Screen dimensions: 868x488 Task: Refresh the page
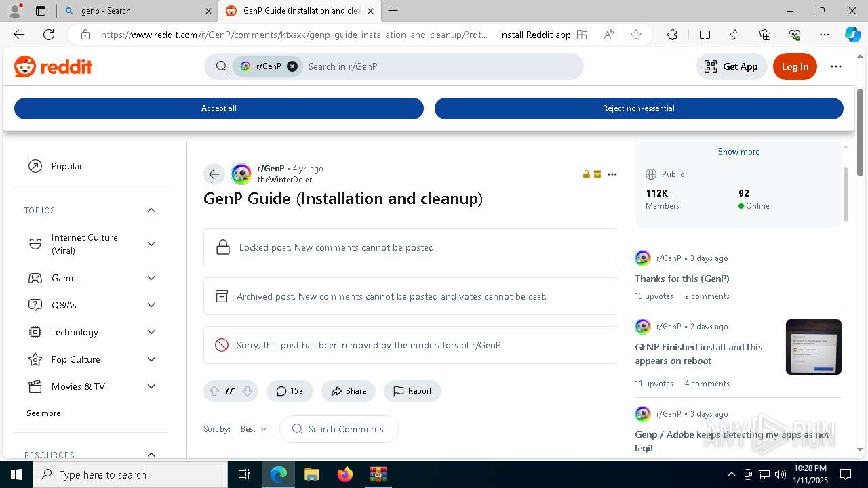pyautogui.click(x=49, y=35)
